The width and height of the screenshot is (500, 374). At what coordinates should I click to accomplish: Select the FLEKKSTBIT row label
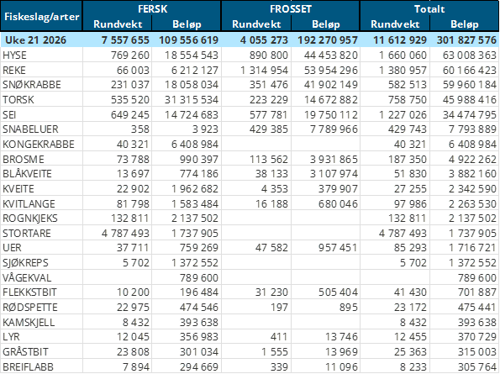click(30, 292)
